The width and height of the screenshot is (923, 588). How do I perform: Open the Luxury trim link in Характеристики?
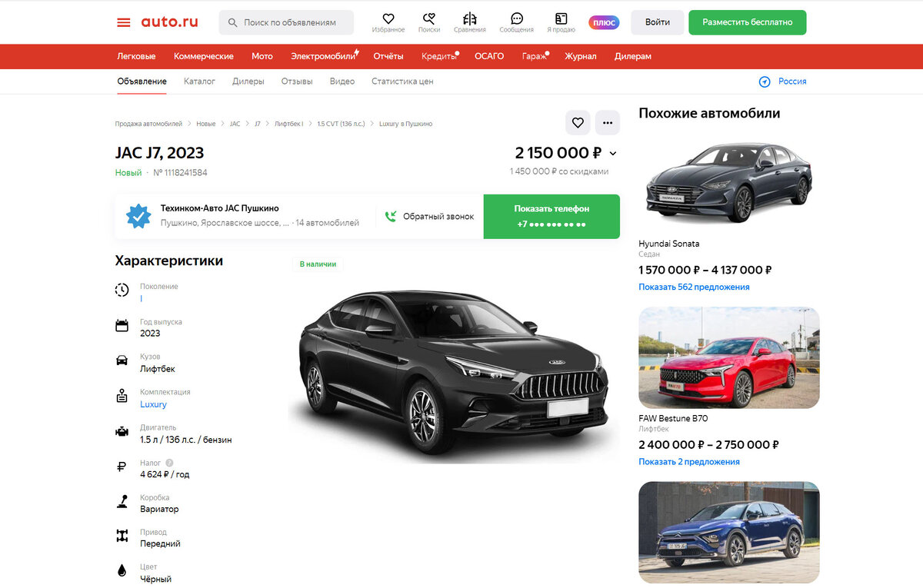coord(153,404)
